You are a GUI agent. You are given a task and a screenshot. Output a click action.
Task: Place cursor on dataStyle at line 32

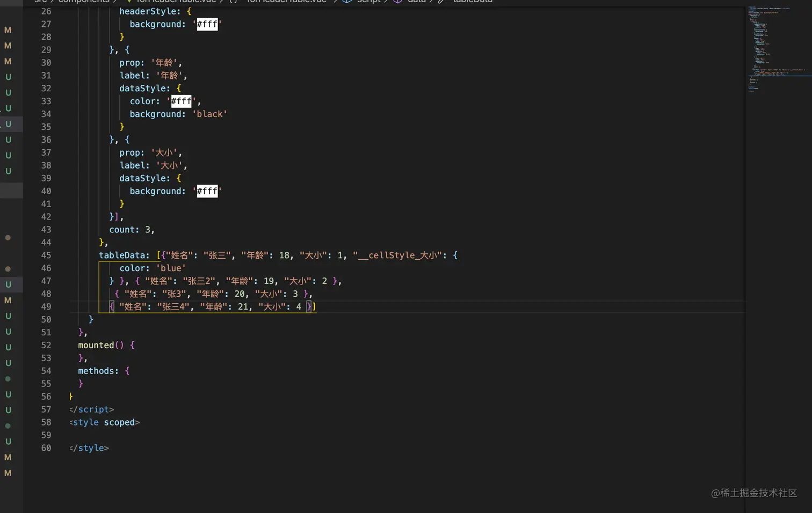click(x=142, y=89)
